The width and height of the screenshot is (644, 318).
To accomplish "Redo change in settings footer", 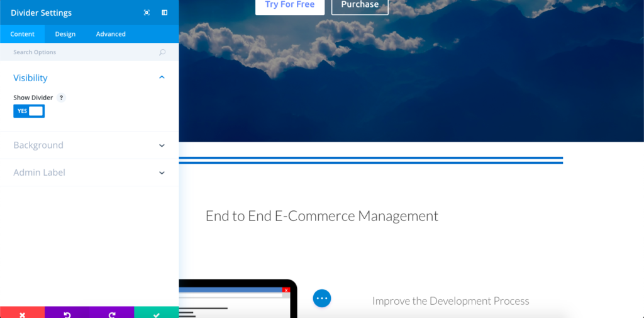I will pos(112,312).
